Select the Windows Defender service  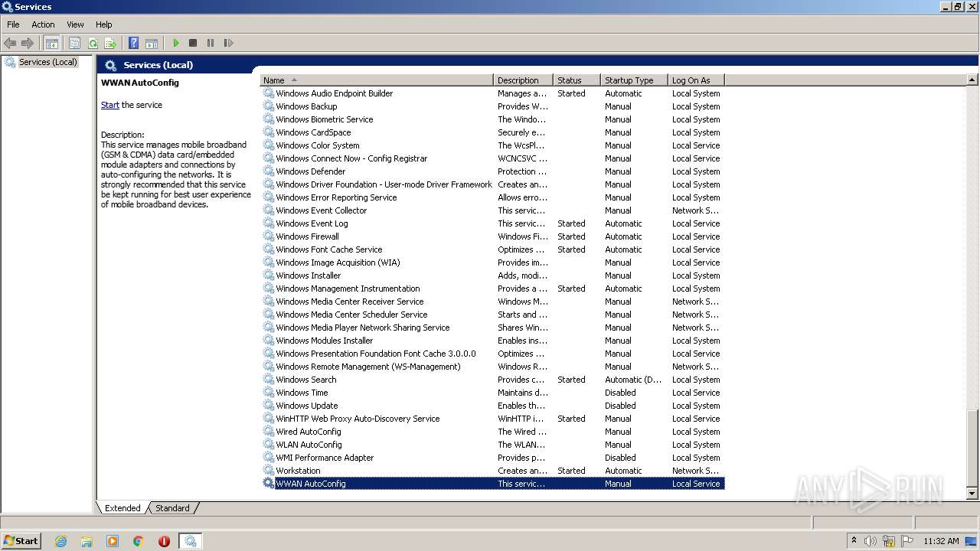492,171
